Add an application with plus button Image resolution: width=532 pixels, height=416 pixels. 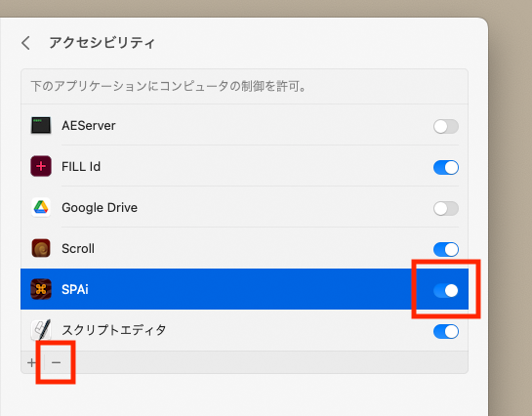coord(31,362)
